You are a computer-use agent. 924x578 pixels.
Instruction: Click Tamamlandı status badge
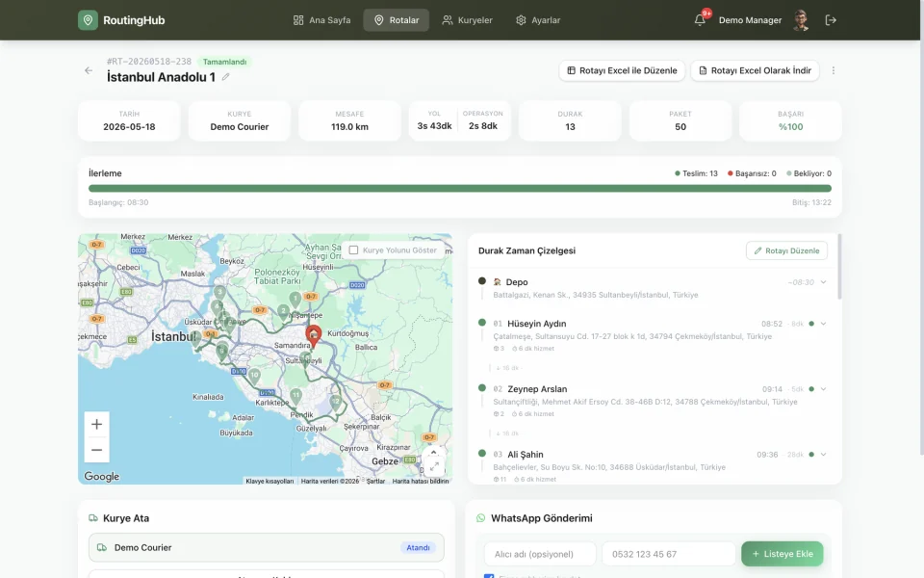[224, 62]
